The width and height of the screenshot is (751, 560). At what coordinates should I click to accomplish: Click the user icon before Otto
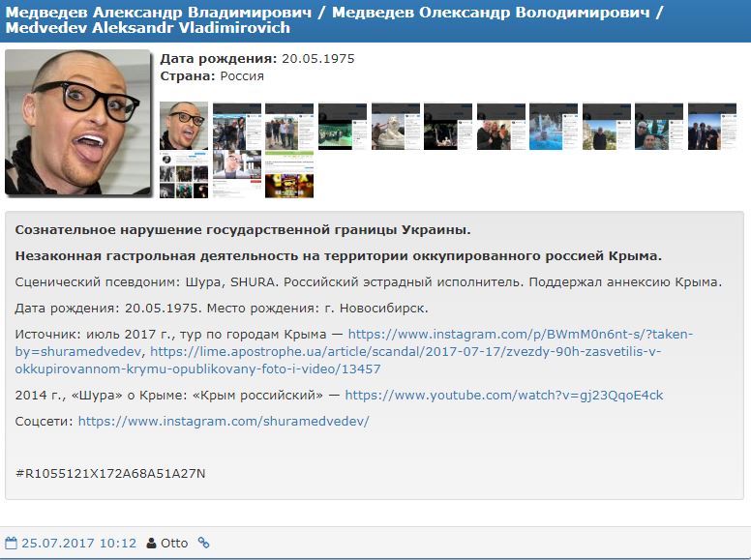tap(151, 544)
